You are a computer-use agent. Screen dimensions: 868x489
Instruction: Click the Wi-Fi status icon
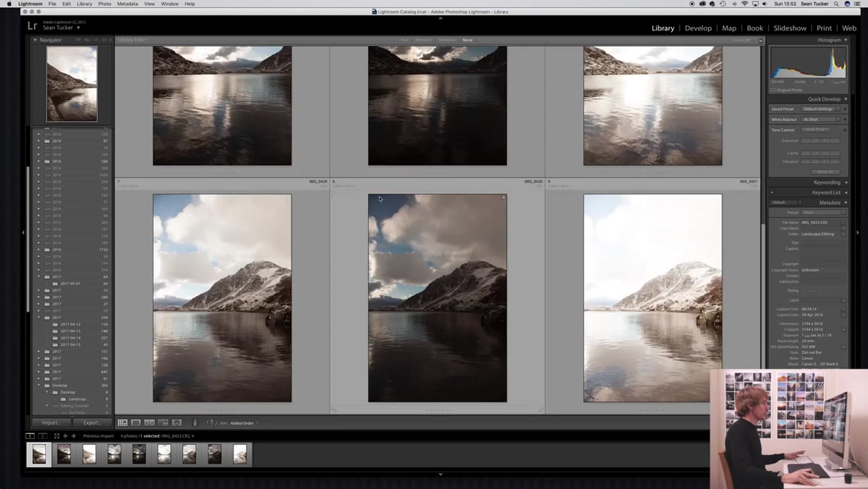(x=744, y=4)
